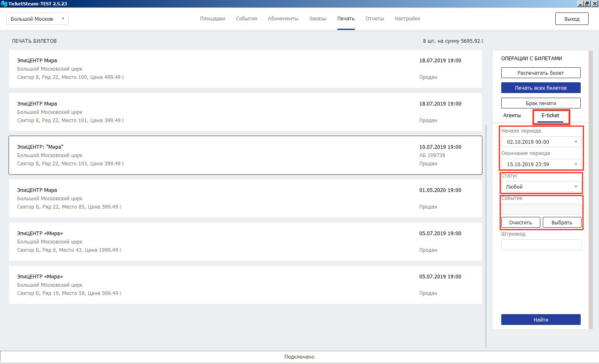Select ticket with Место 100, Цена 499.49
Viewport: 599px width, 364px height.
coord(245,69)
